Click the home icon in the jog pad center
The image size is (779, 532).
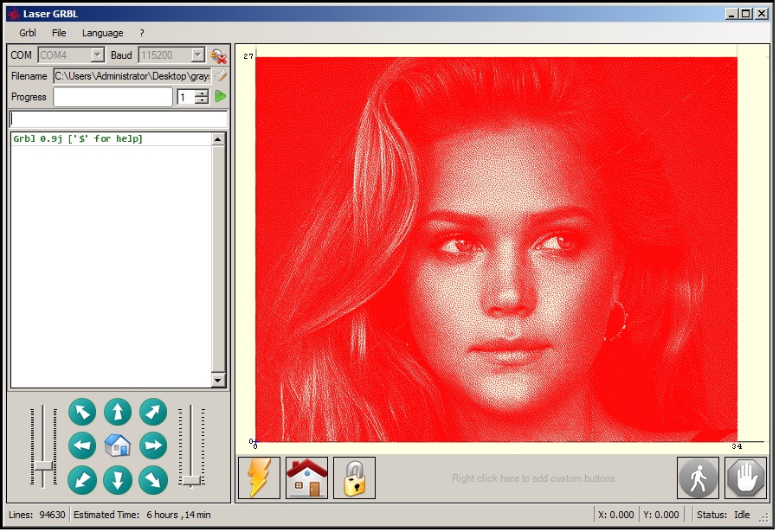coord(118,445)
